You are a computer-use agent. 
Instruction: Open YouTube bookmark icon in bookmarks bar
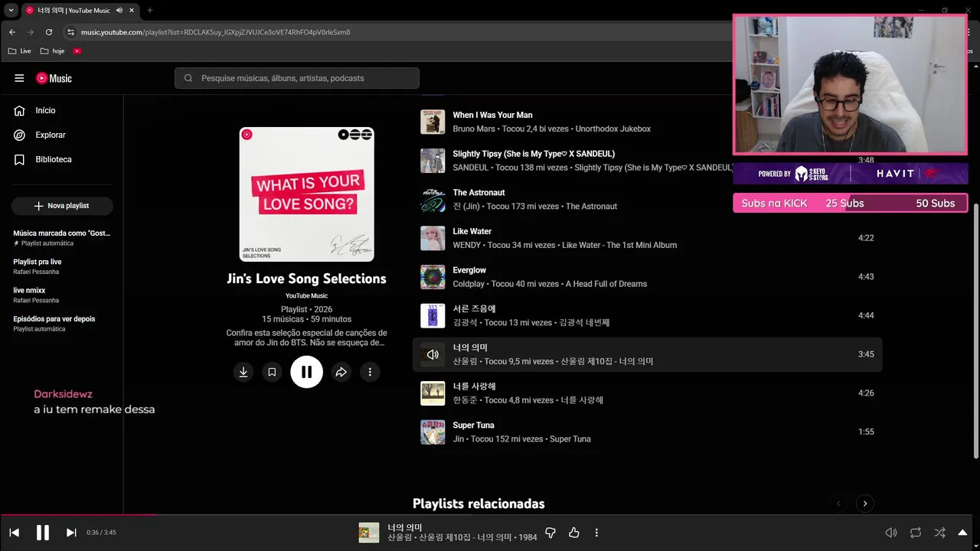77,51
